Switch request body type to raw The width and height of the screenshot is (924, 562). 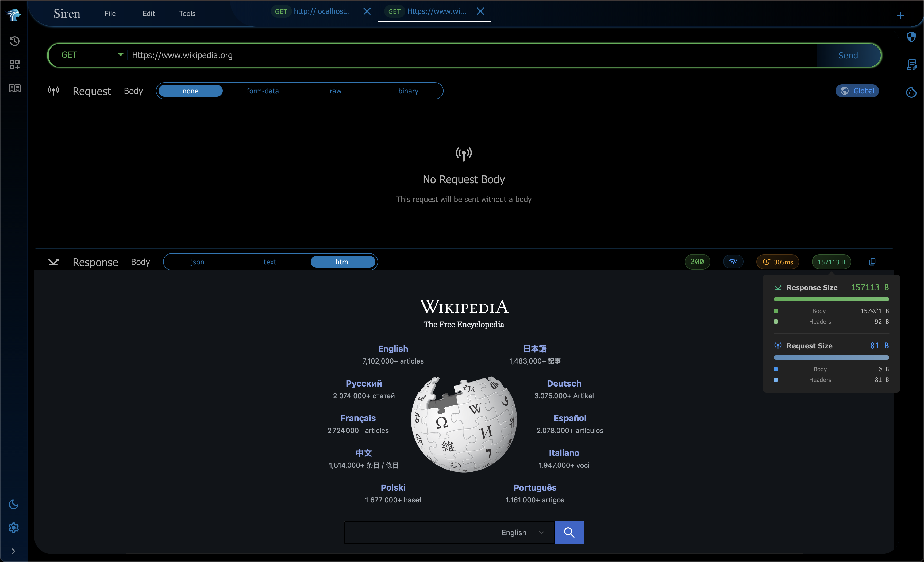335,91
